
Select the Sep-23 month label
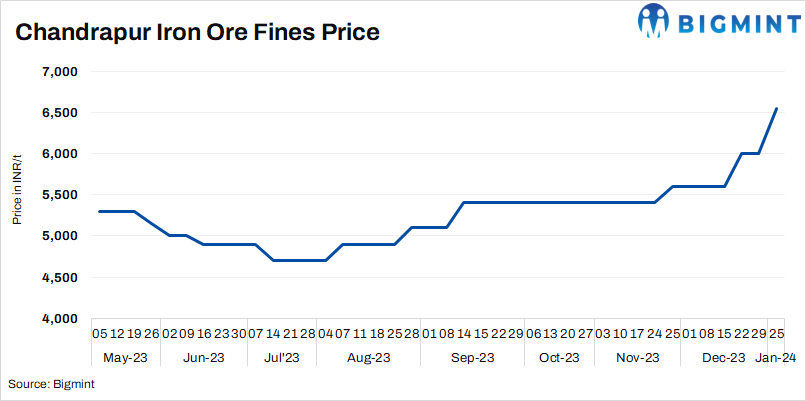click(472, 358)
